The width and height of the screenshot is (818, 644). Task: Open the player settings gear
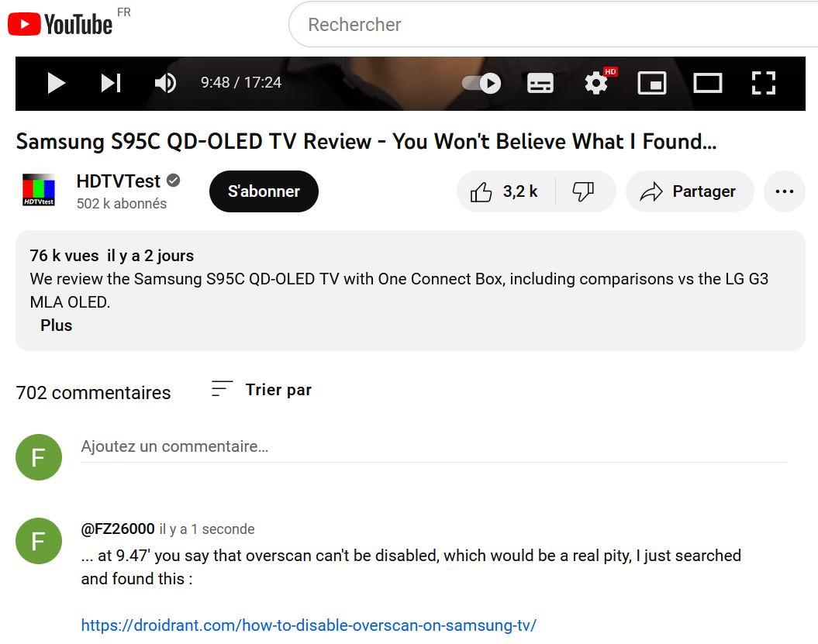click(x=597, y=83)
